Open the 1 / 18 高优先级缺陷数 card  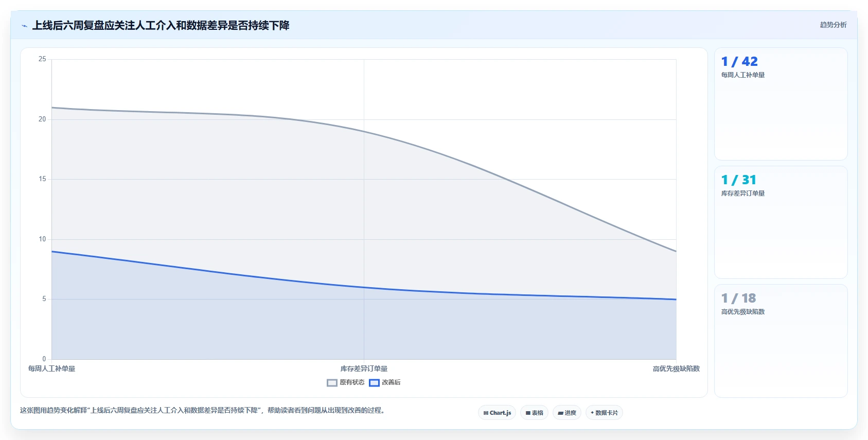781,341
